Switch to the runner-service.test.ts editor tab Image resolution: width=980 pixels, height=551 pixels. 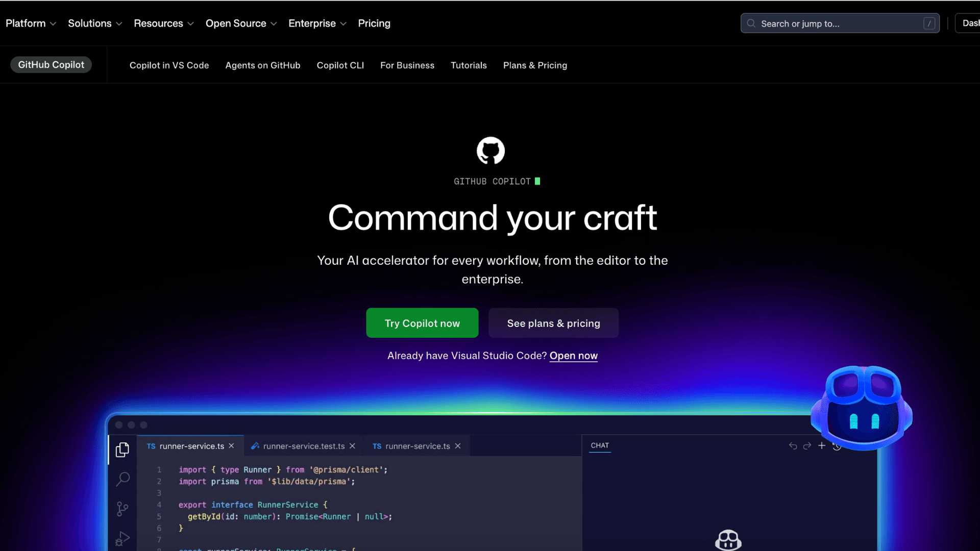(x=304, y=446)
